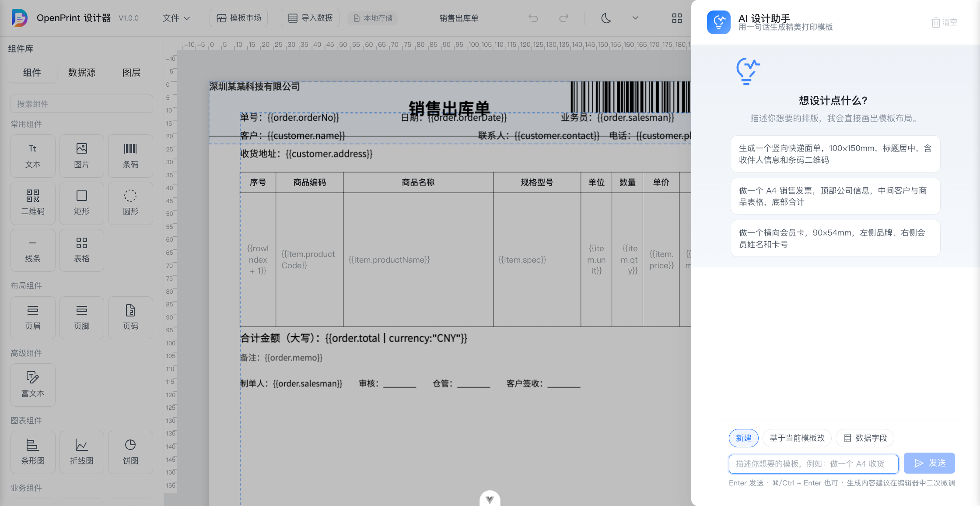Image resolution: width=980 pixels, height=506 pixels.
Task: Click the 商品编码 table header cell
Action: point(309,183)
